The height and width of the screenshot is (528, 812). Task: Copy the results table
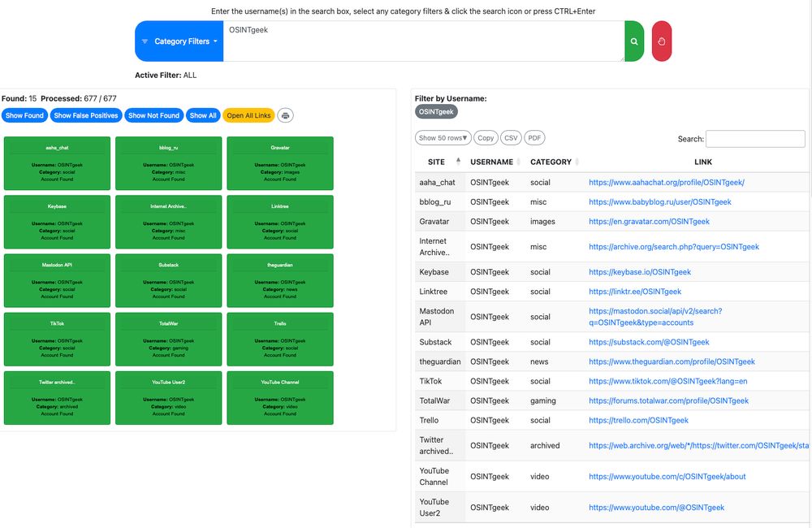pos(486,138)
